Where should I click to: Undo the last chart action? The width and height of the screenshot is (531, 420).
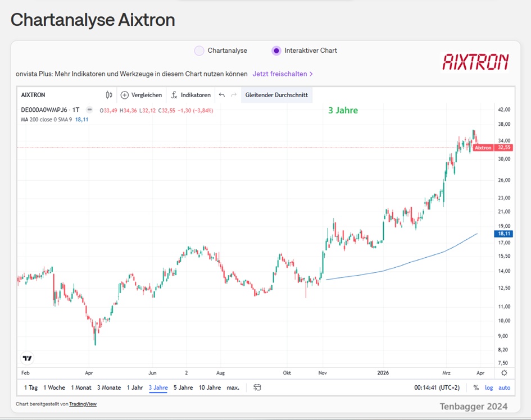pos(222,95)
